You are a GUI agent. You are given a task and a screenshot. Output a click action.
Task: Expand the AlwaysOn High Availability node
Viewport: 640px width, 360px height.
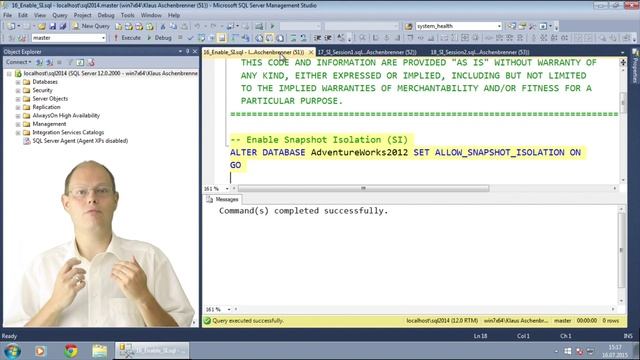[x=18, y=116]
